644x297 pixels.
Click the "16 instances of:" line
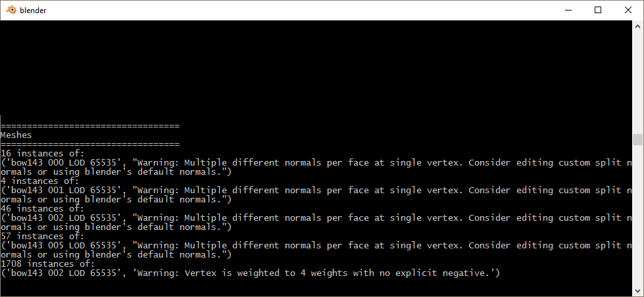click(x=43, y=153)
